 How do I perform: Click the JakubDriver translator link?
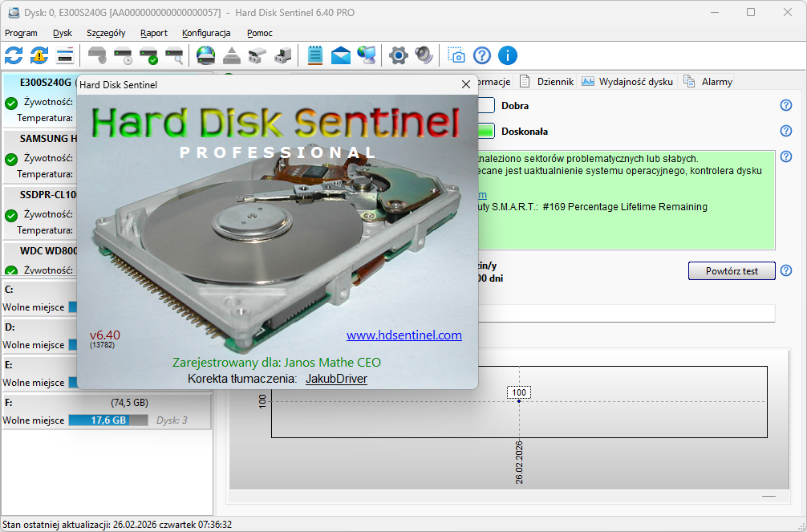point(336,379)
